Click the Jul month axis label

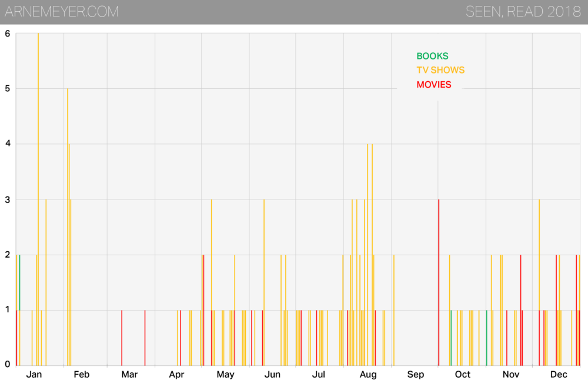click(x=318, y=374)
